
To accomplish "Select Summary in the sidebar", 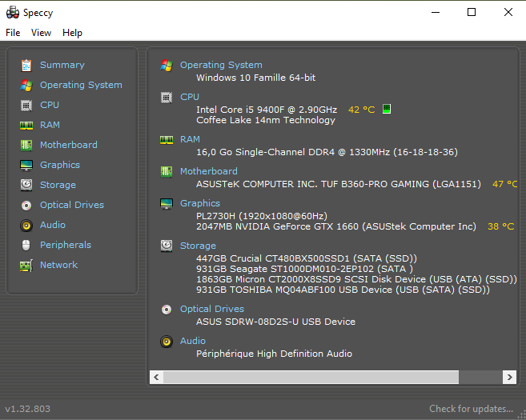I will point(62,65).
